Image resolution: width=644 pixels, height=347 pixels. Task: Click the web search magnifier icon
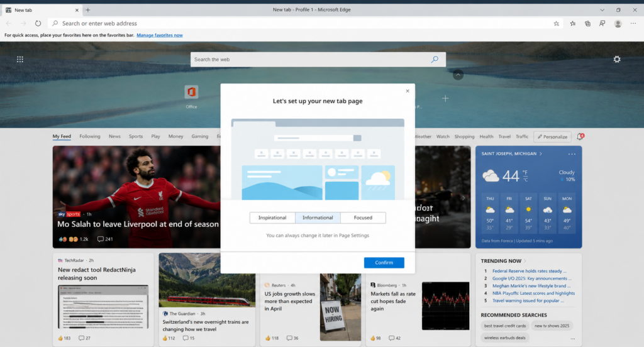[435, 59]
